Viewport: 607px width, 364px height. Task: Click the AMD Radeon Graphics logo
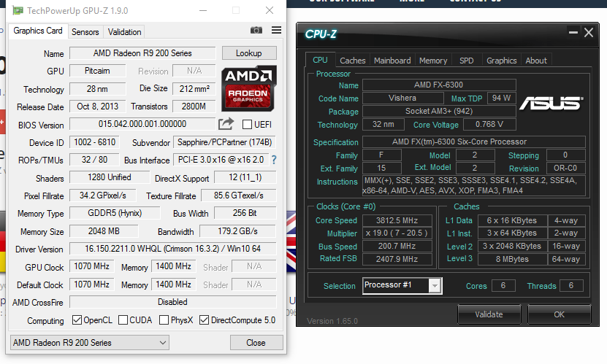(x=248, y=88)
